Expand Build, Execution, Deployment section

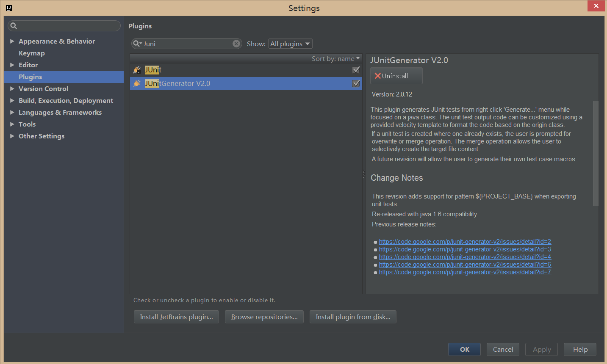[x=12, y=100]
